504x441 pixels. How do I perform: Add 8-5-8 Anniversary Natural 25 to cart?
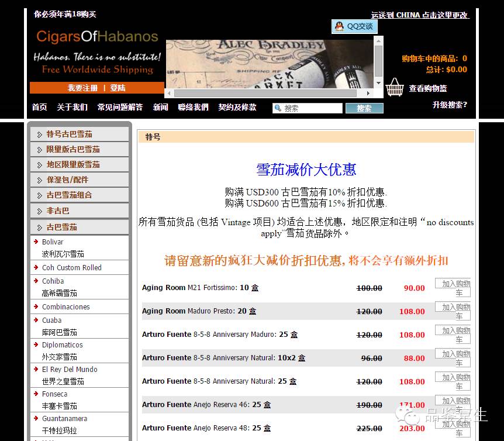point(453,381)
